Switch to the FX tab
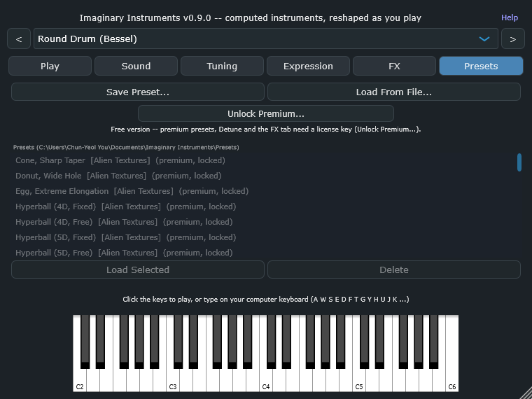The height and width of the screenshot is (399, 532). coord(394,66)
